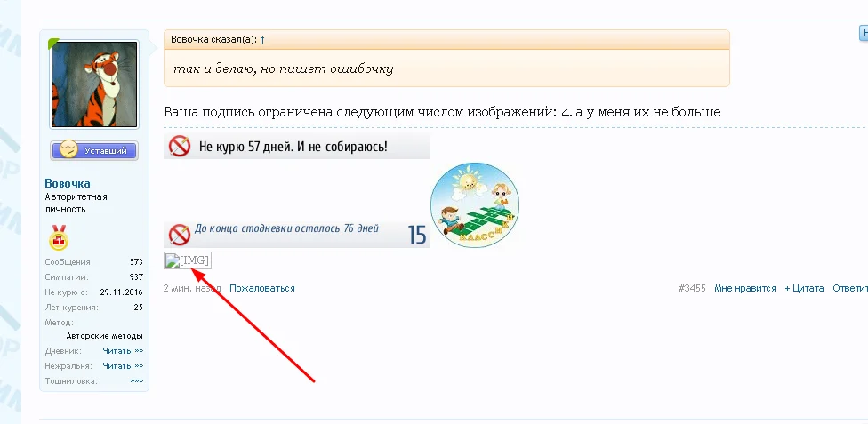Viewport: 868px width, 424px height.
Task: Click the Tigger avatar picture
Action: click(x=94, y=84)
